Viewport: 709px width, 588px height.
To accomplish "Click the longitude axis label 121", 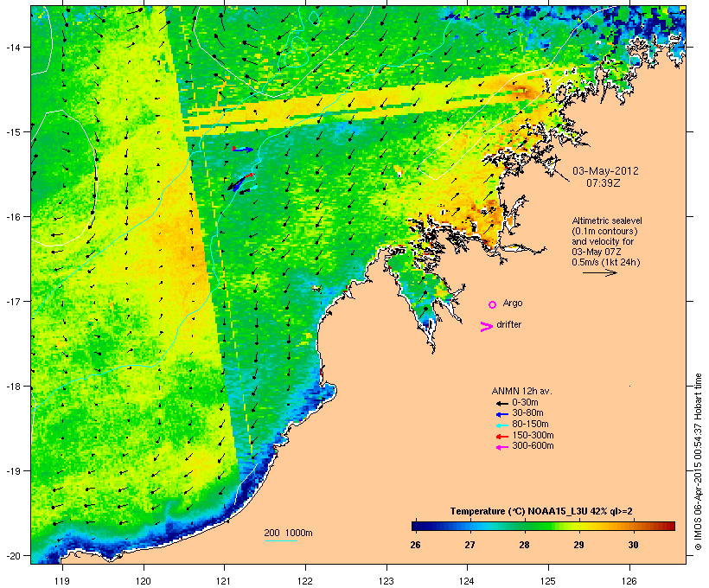I will (224, 581).
